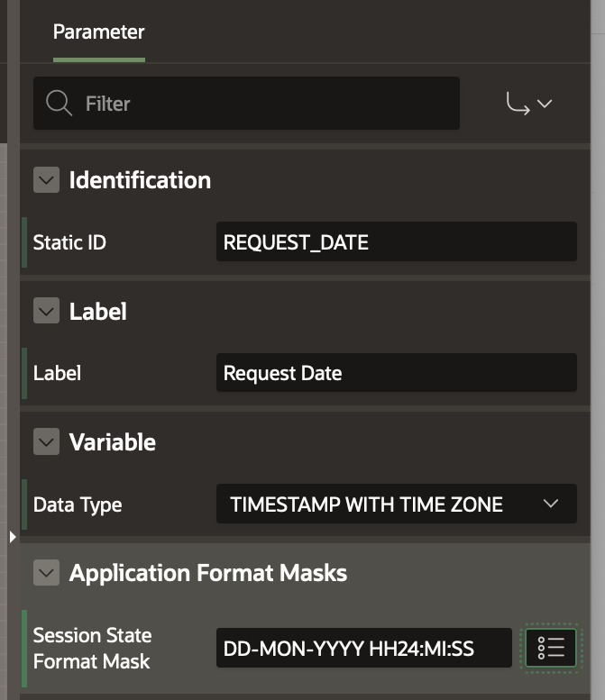The height and width of the screenshot is (700, 605).
Task: Click the Session State Format Mask field
Action: pyautogui.click(x=363, y=648)
